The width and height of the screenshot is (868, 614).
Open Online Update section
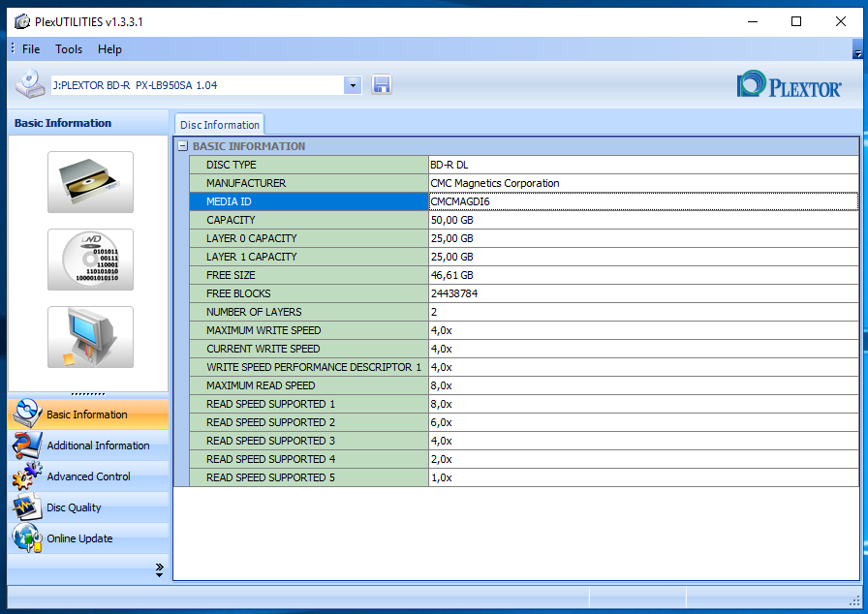(x=88, y=537)
